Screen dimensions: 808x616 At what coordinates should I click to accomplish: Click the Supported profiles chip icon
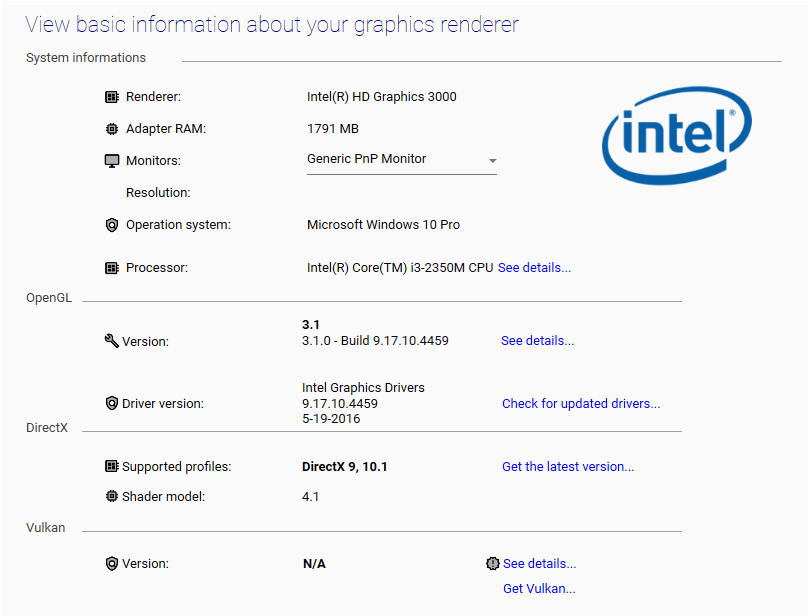click(112, 467)
